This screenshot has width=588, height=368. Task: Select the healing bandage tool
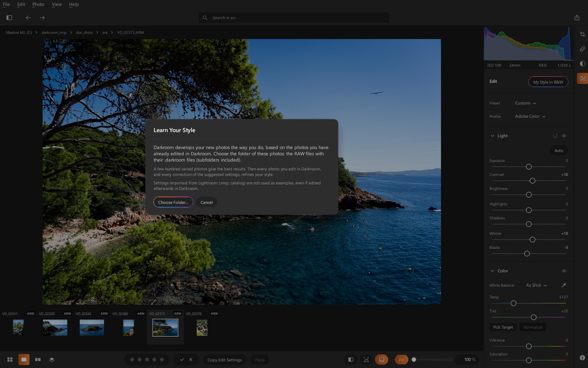(x=582, y=49)
